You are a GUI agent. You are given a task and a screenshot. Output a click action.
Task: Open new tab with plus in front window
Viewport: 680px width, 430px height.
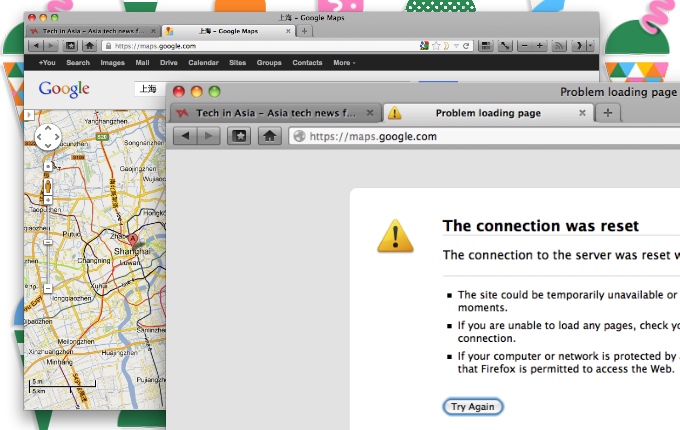click(x=608, y=113)
